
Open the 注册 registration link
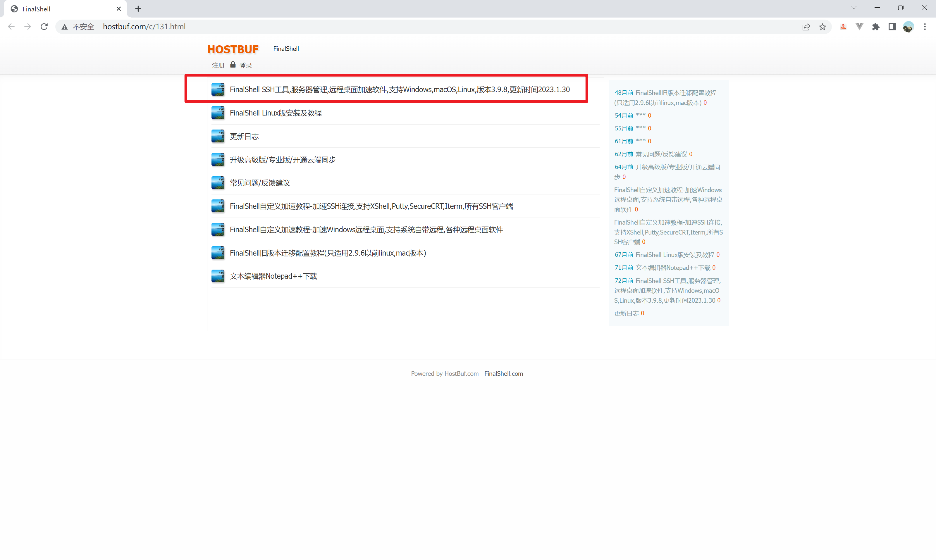[x=218, y=65]
